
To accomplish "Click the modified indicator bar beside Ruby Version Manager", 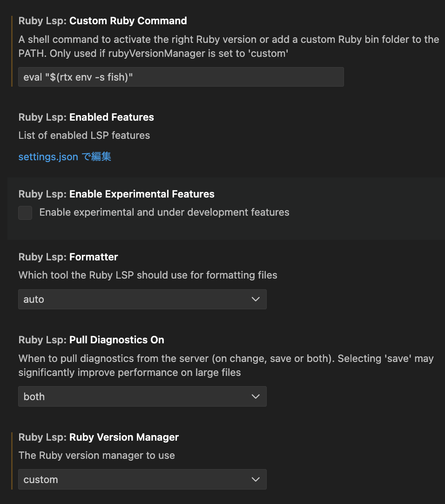I will click(x=12, y=461).
